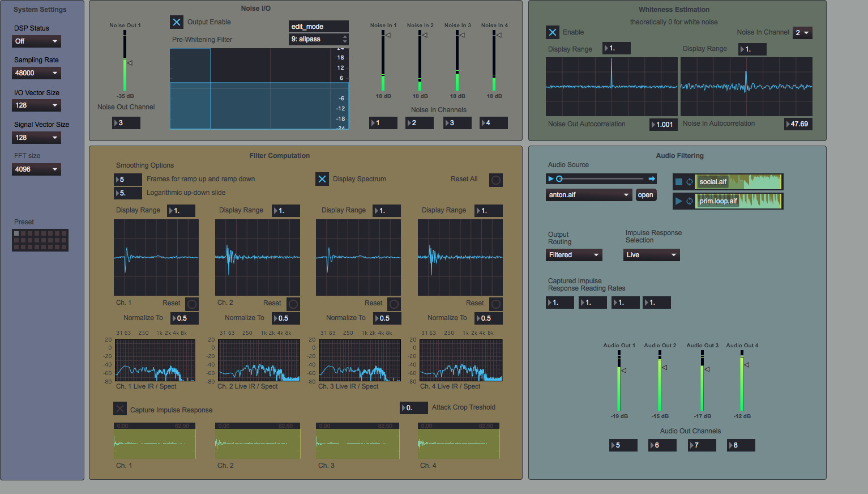
Task: Open the I/O Vector Size dropdown
Action: click(36, 105)
